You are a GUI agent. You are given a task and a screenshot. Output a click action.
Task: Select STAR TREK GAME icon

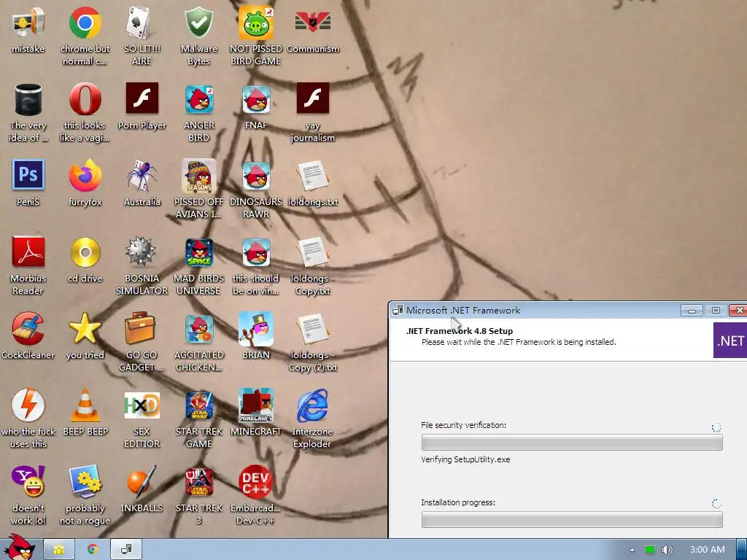pos(198,405)
